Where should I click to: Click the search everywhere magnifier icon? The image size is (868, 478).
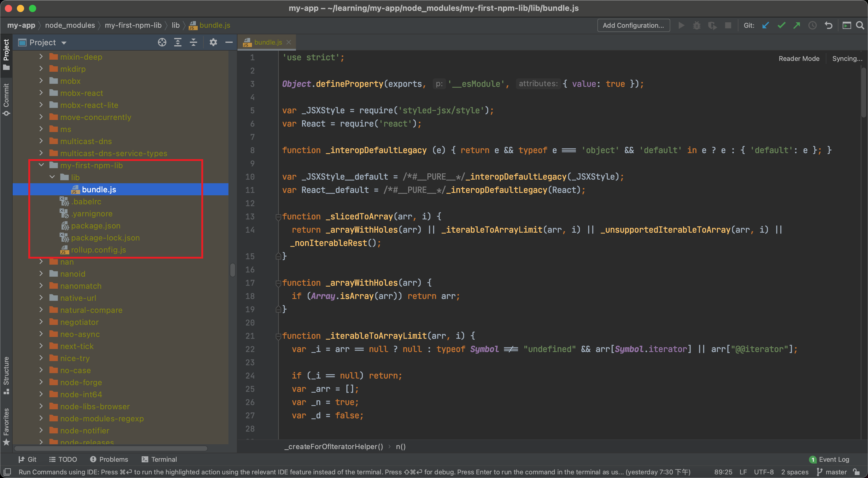tap(860, 25)
